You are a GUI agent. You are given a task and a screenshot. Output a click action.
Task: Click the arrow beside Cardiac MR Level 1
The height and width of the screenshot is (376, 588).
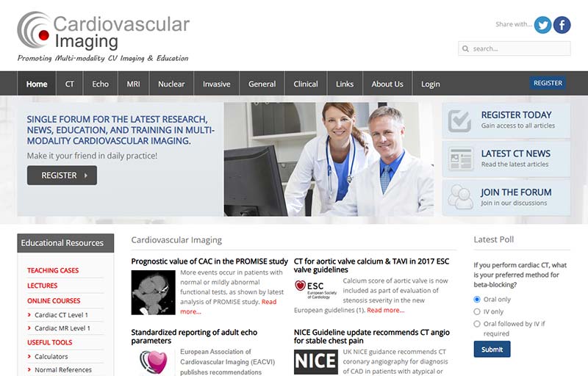click(x=29, y=328)
